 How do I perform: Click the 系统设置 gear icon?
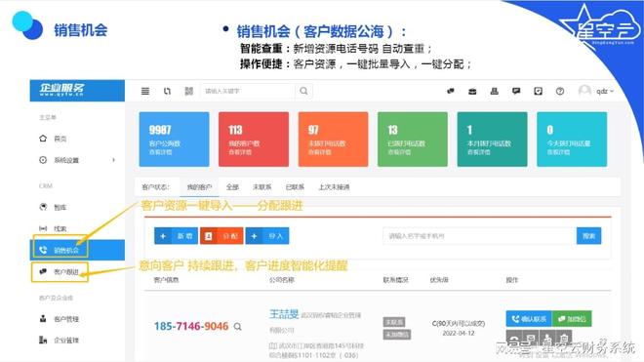(x=43, y=160)
